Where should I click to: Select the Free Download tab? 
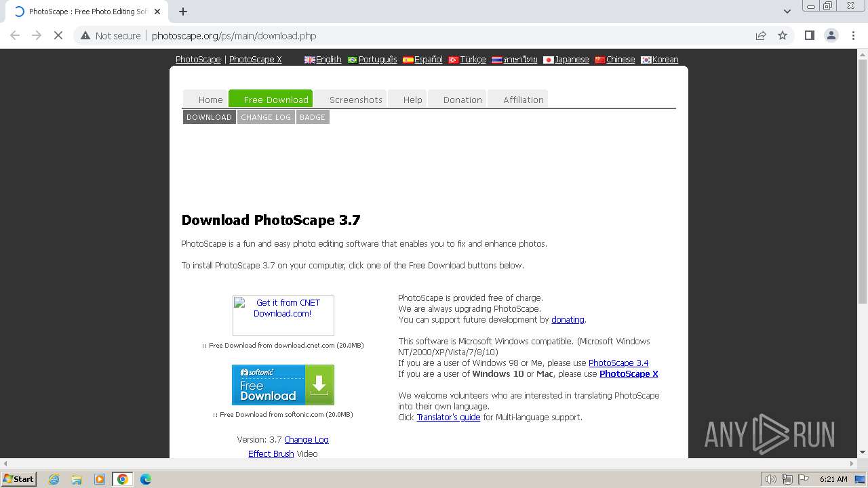coord(271,99)
